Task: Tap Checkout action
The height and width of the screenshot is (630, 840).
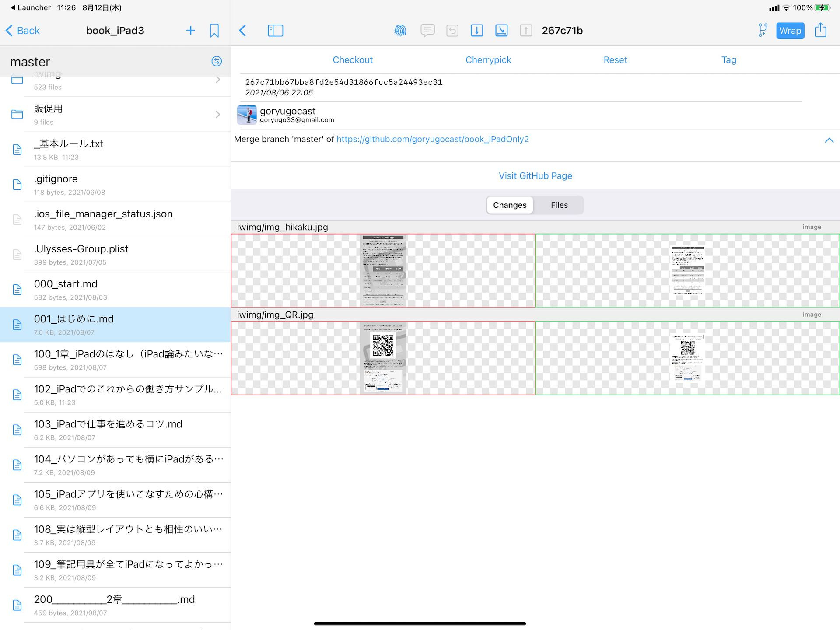Action: 353,60
